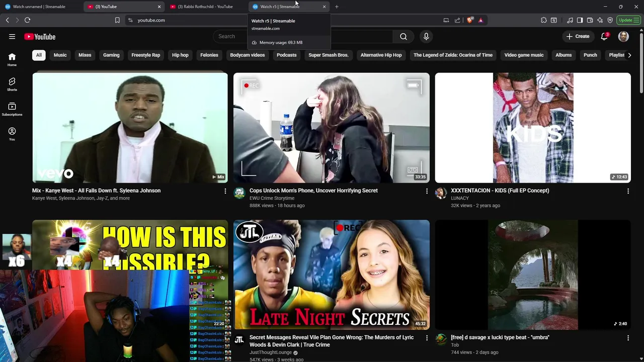The width and height of the screenshot is (644, 362).
Task: Click the YouTube search input field
Action: (303, 37)
